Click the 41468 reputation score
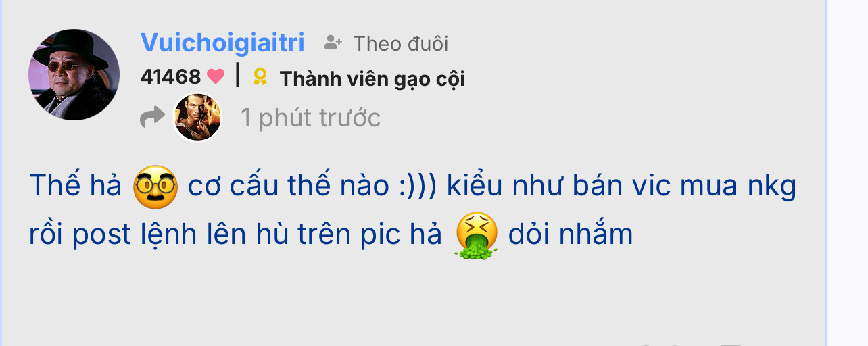Viewport: 868px width, 346px height. point(171,77)
